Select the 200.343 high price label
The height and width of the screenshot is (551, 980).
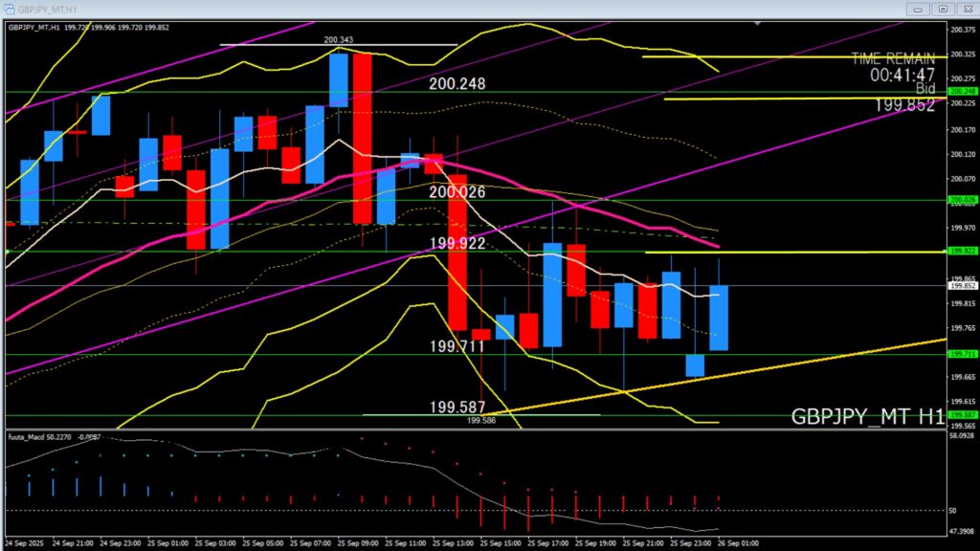338,40
